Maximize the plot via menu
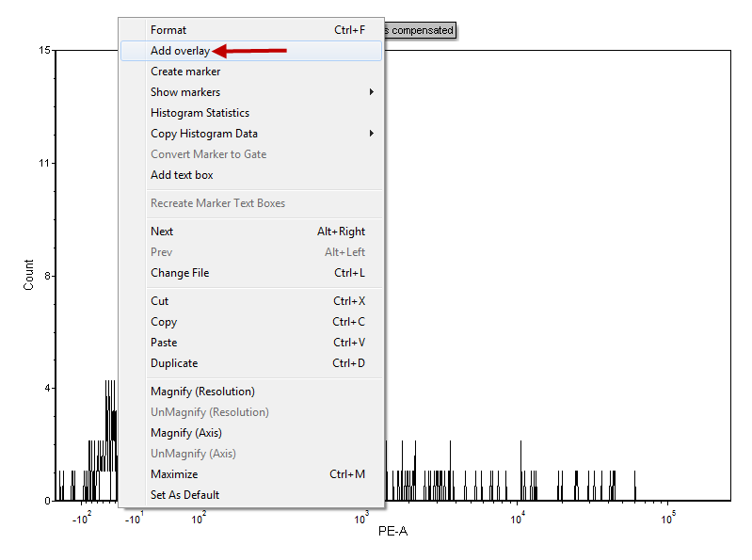The width and height of the screenshot is (752, 560). [x=174, y=474]
